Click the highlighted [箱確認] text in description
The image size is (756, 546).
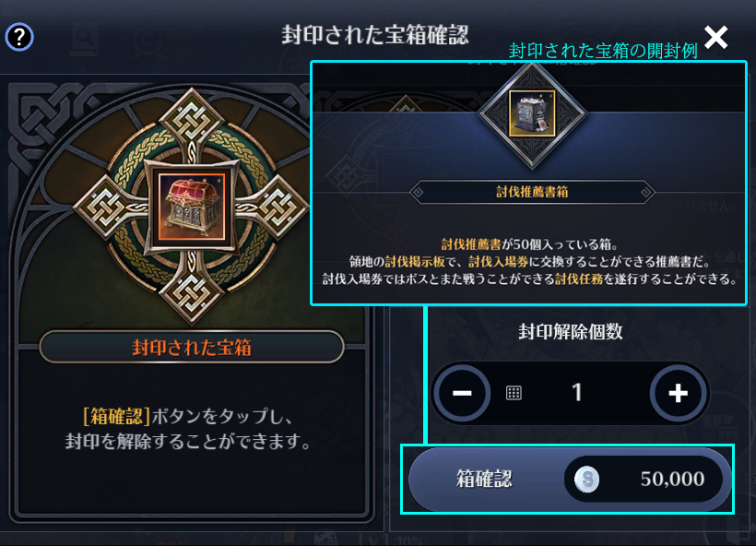pyautogui.click(x=117, y=416)
